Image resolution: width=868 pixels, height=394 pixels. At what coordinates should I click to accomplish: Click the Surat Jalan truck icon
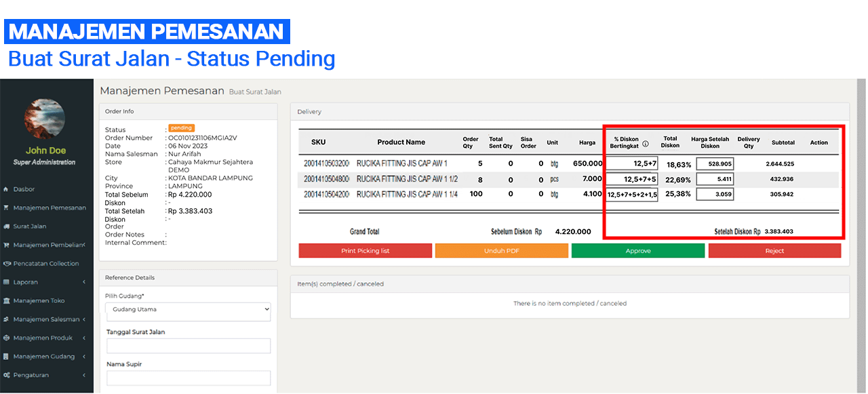point(6,226)
